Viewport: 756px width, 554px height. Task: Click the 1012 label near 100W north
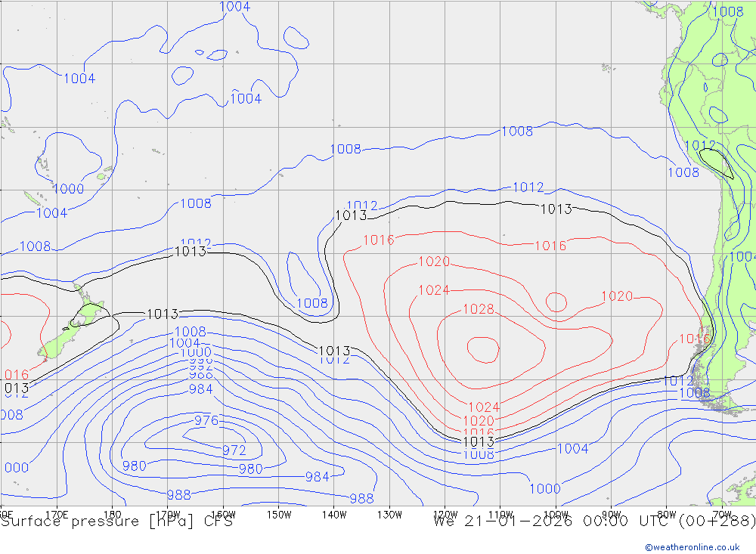528,187
